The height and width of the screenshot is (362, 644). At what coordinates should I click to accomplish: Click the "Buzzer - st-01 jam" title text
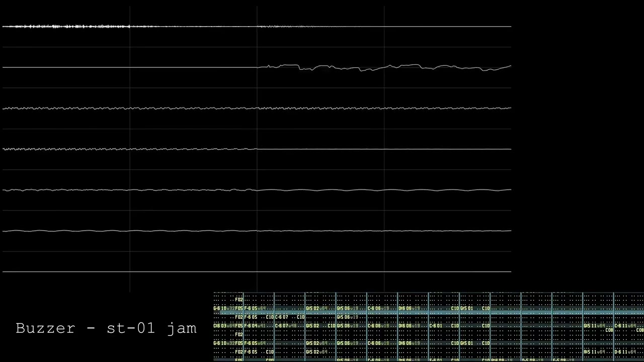pos(106,328)
